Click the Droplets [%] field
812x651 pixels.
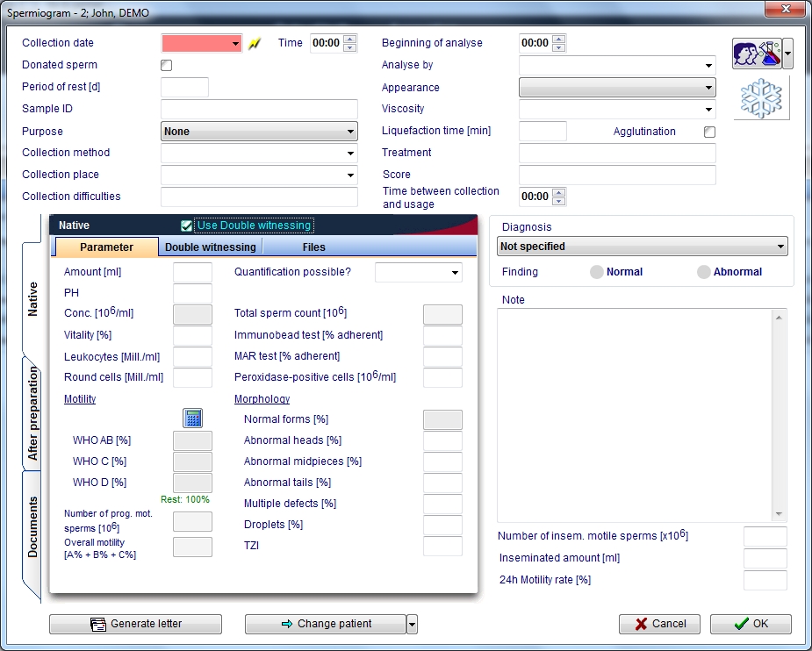(442, 525)
